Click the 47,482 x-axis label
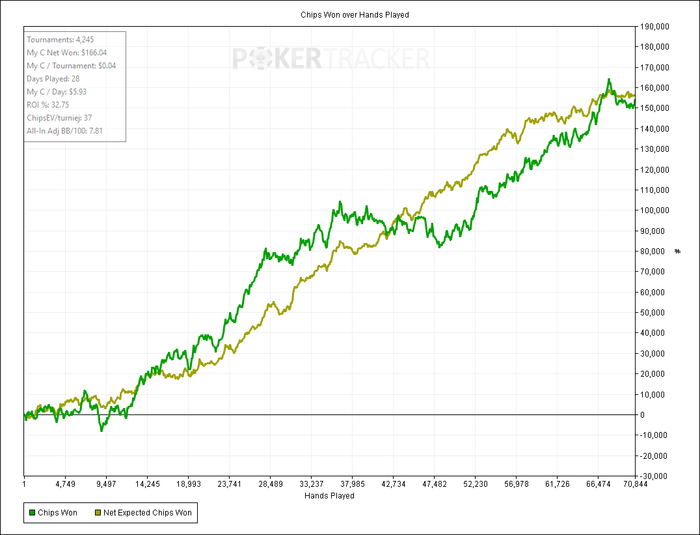 coord(434,484)
